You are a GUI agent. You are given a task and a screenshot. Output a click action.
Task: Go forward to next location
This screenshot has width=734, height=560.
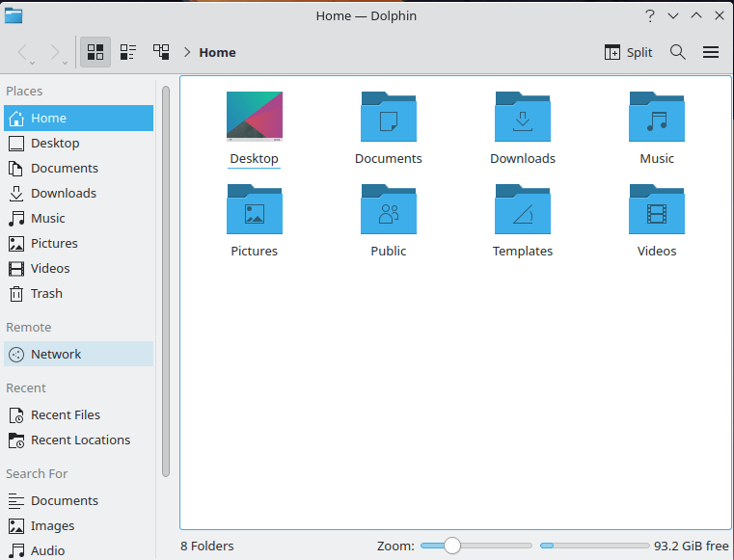click(55, 52)
